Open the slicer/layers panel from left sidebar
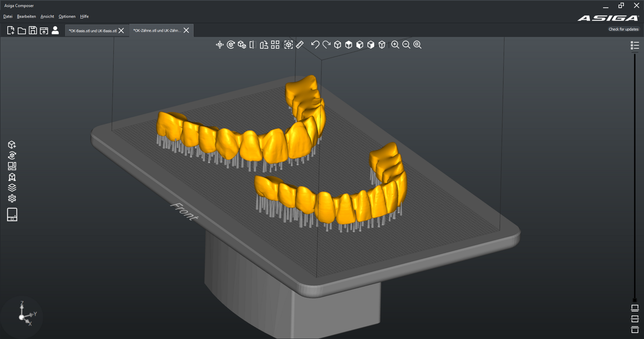The image size is (644, 339). [x=12, y=187]
